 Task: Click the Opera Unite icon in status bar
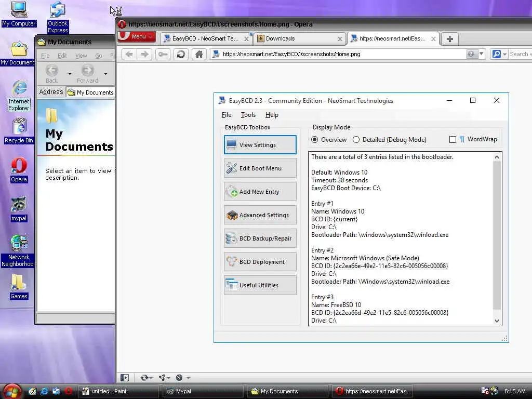162,378
